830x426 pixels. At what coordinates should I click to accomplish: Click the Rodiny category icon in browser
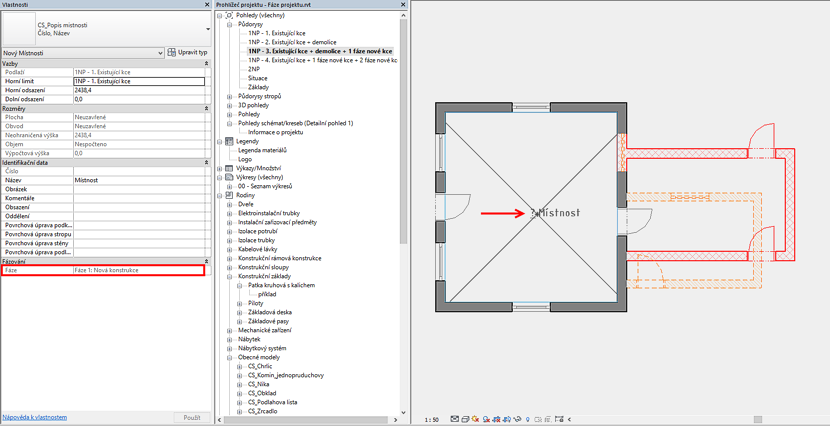[x=229, y=195]
